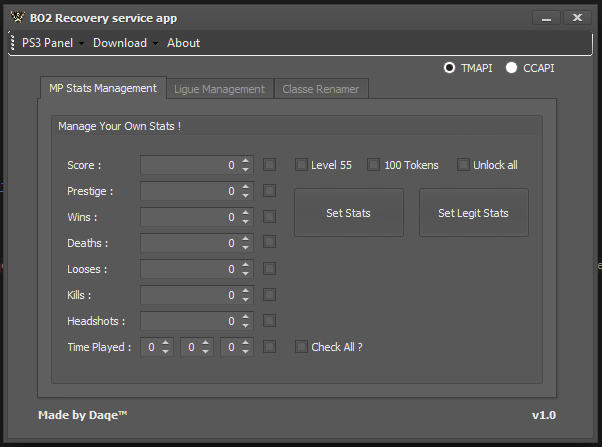Enable the Wins row checkbox

270,217
